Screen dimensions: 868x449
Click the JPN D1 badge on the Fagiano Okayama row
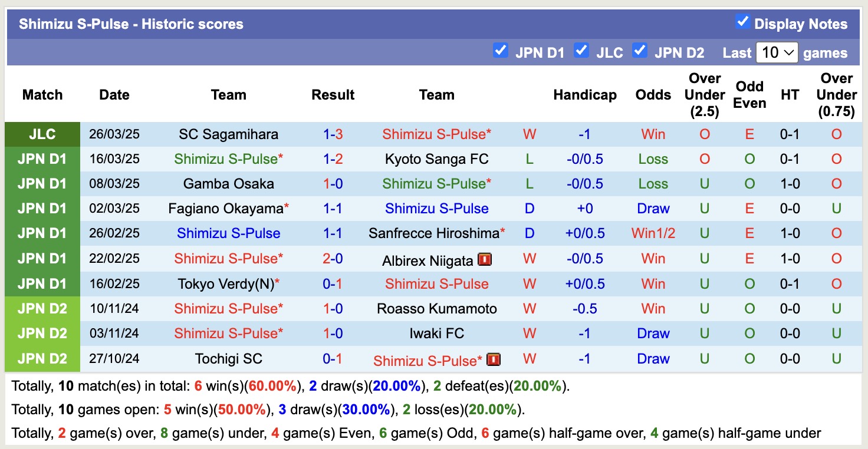tap(42, 208)
